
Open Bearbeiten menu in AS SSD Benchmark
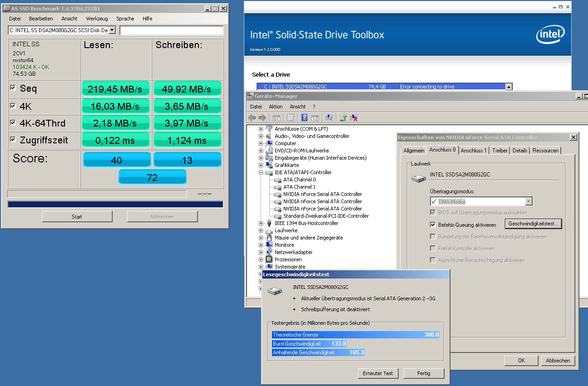point(41,19)
